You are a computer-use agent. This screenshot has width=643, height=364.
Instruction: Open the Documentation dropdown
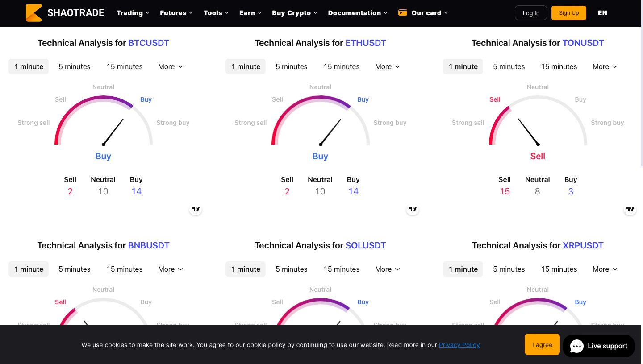(x=358, y=13)
